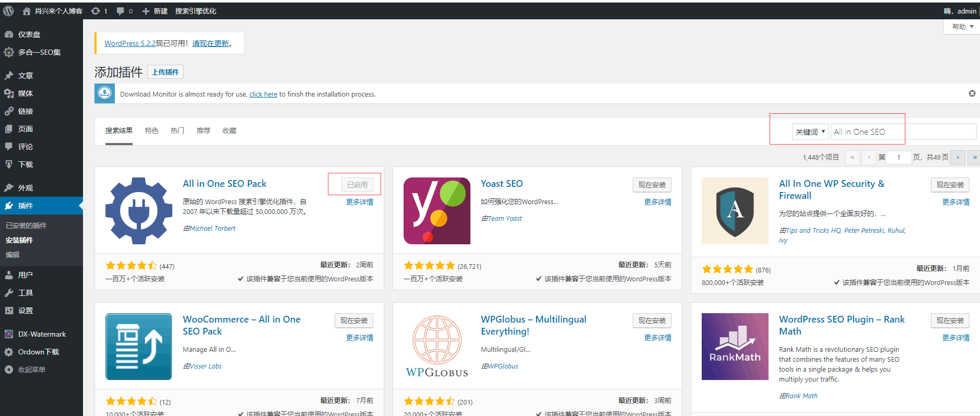The width and height of the screenshot is (980, 416).
Task: Click All in One SEO Pack gear thumbnail
Action: click(x=138, y=211)
